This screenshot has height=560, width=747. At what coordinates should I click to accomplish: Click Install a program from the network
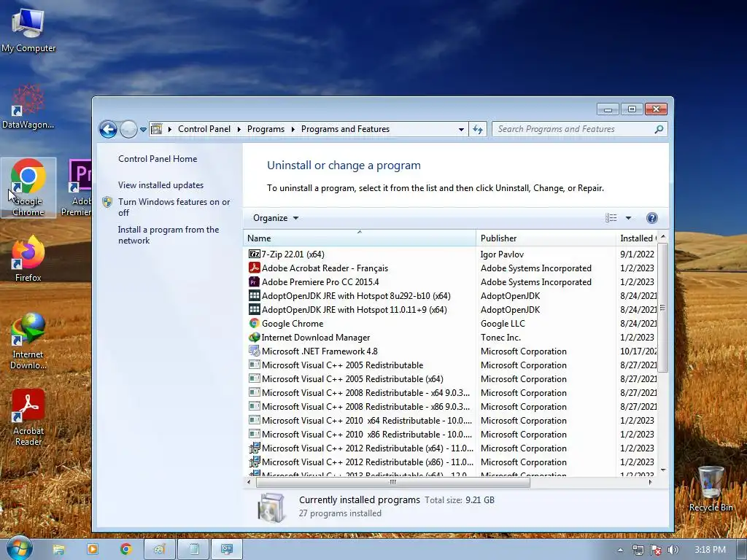point(169,235)
